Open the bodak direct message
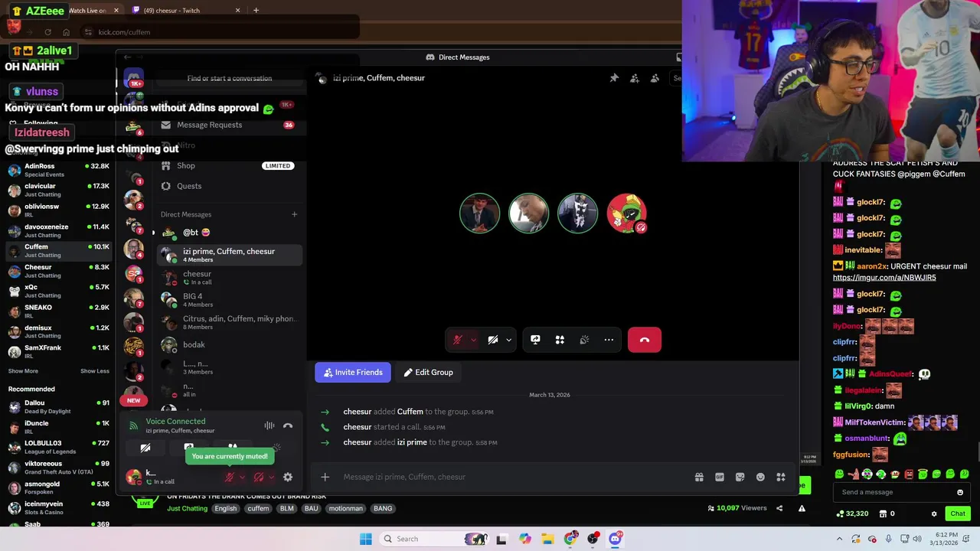Screen dimensions: 980x551 pyautogui.click(x=228, y=344)
